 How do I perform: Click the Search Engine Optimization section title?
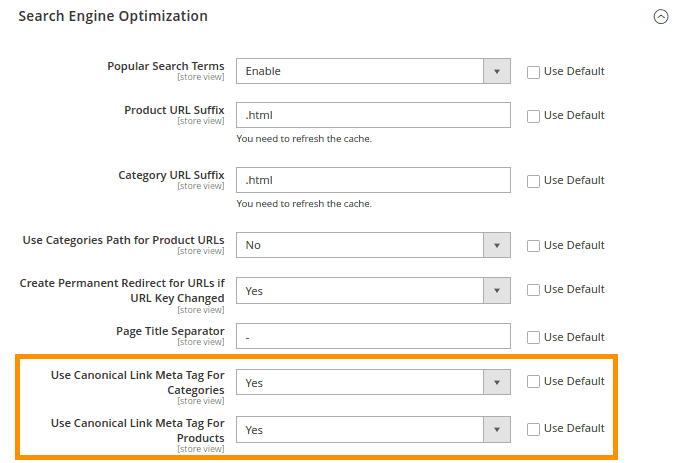coord(113,17)
